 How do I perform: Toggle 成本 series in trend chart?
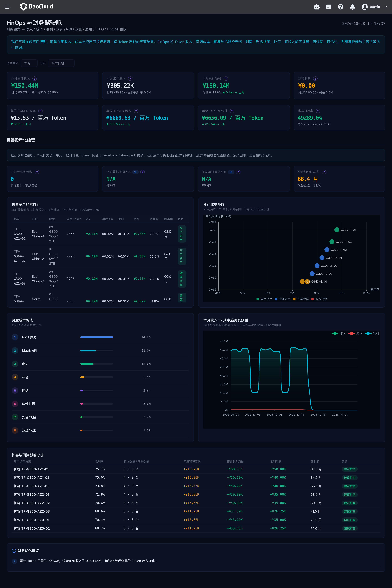click(355, 333)
